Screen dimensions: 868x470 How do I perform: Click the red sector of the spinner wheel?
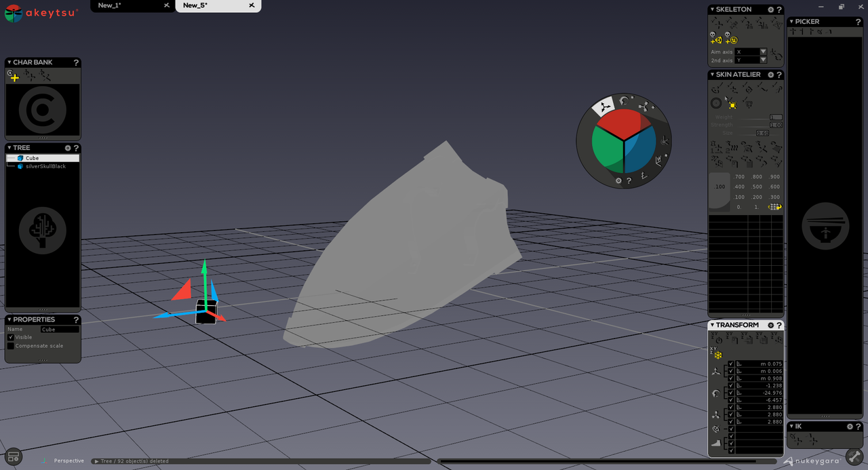pyautogui.click(x=623, y=123)
